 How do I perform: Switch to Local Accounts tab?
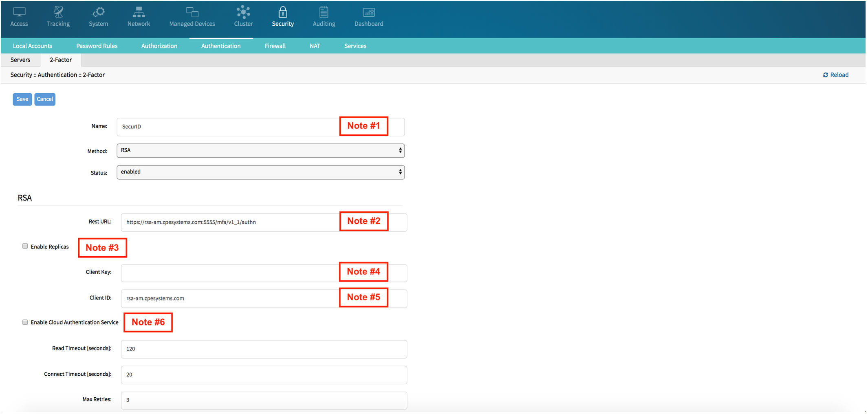coord(33,46)
